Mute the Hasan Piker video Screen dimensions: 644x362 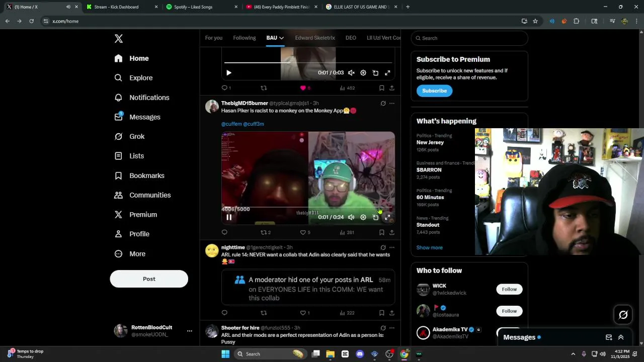click(351, 217)
